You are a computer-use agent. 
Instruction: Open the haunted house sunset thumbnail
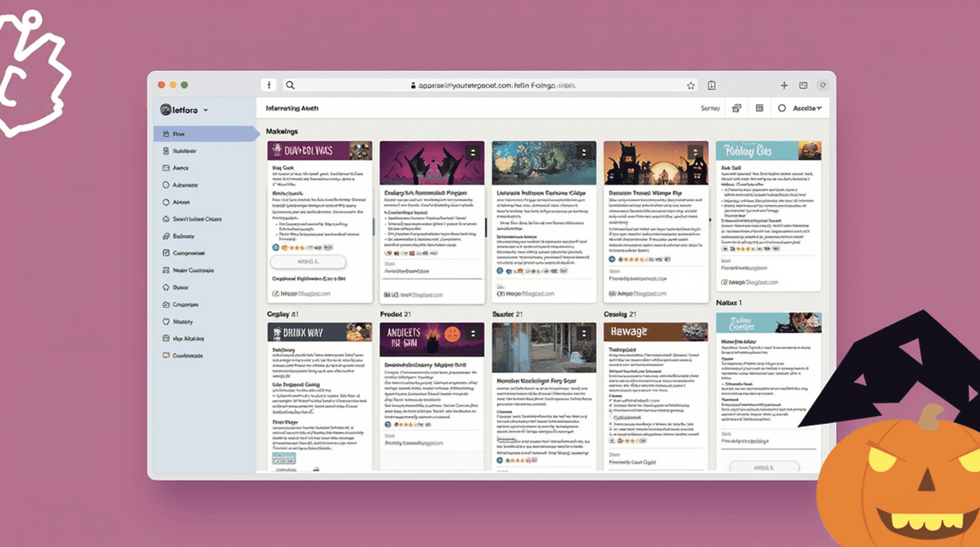[656, 162]
